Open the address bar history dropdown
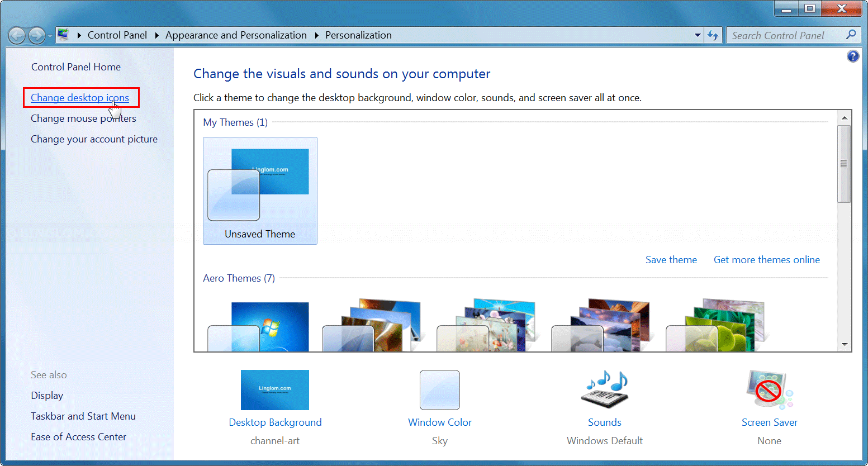Screen dimensions: 868x466 coord(698,35)
